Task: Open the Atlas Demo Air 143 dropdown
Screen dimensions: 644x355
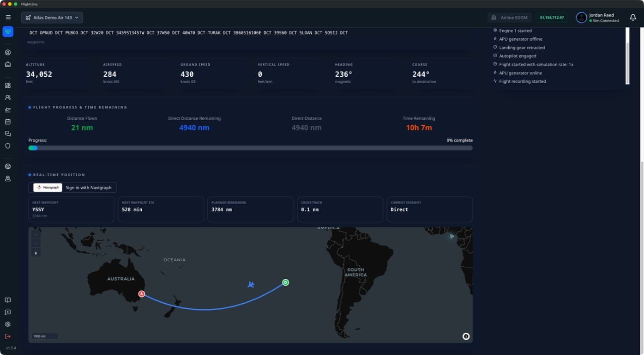Action: point(52,18)
